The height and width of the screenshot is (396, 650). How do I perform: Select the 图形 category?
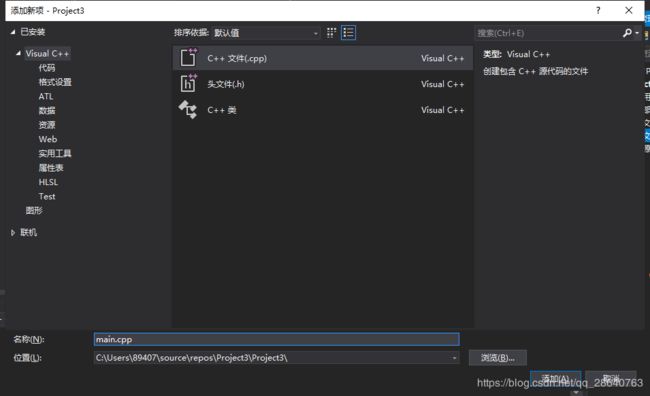(x=34, y=211)
